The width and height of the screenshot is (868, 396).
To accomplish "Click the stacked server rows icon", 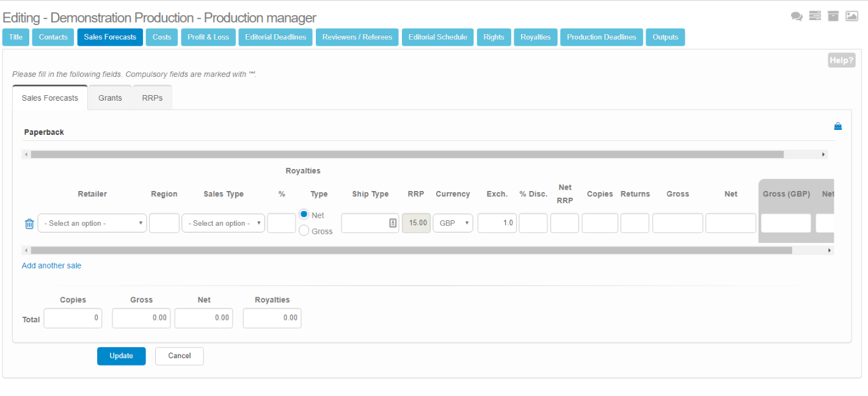I will click(815, 16).
